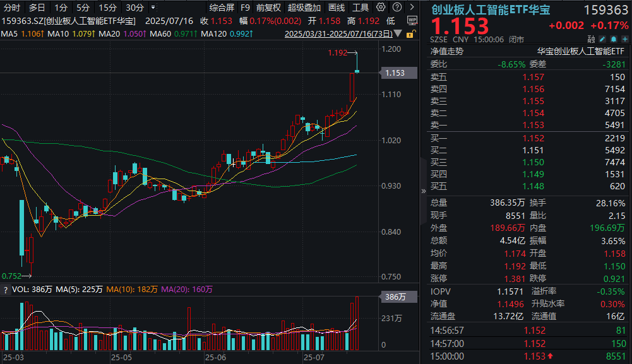
Task: Open the 工具 tools menu
Action: click(x=361, y=8)
